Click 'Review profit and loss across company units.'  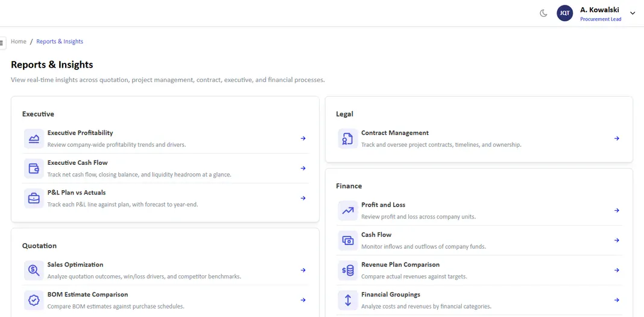coord(418,217)
